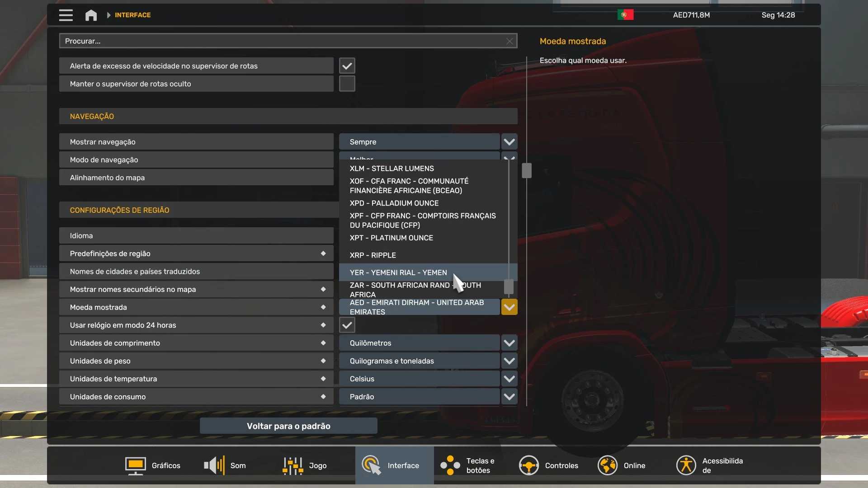Toggle 24-hour clock mode checkbox
Screen dimensions: 868x488
(x=347, y=325)
